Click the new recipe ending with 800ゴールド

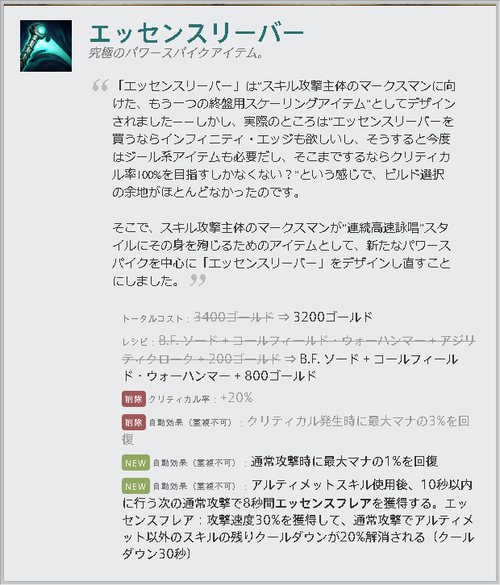point(290,367)
